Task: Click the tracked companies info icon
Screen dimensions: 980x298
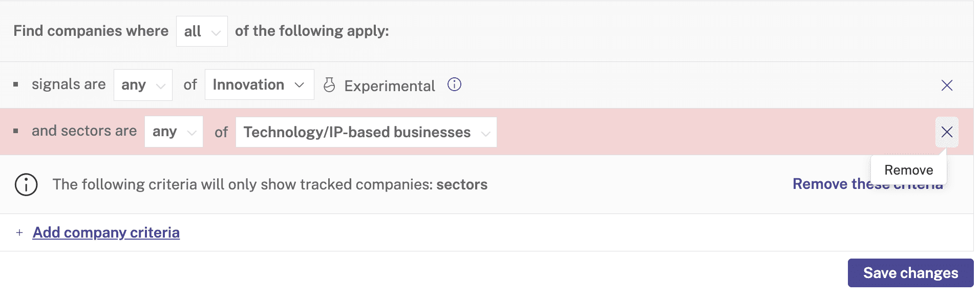Action: (x=26, y=184)
